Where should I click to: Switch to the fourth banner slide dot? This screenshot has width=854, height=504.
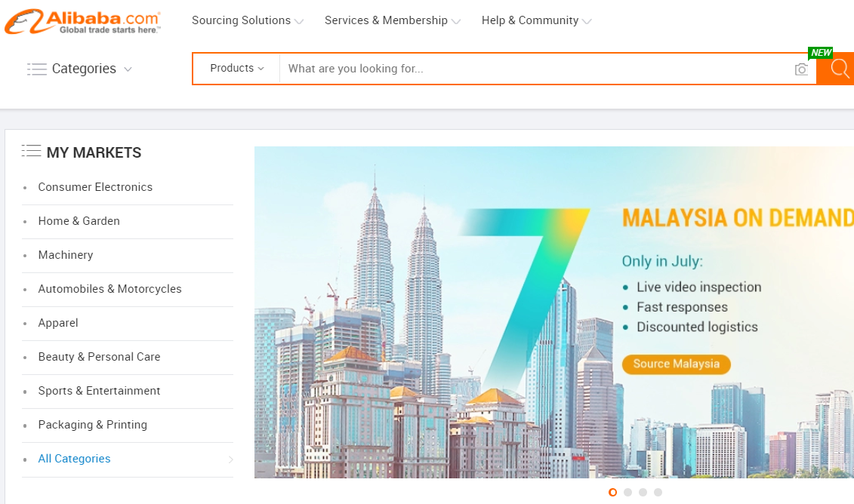[x=658, y=492]
